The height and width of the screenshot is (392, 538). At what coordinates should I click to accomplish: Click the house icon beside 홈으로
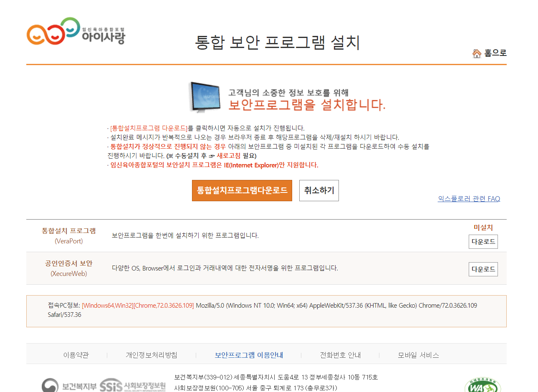[x=477, y=53]
